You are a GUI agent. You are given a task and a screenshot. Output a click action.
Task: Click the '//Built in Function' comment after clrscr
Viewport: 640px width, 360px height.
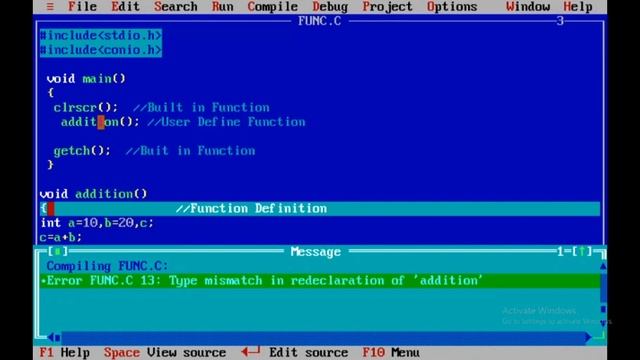[201, 107]
